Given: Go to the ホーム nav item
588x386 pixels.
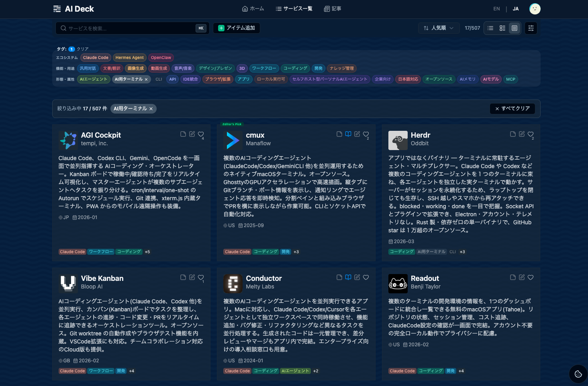Looking at the screenshot, I should pos(253,9).
